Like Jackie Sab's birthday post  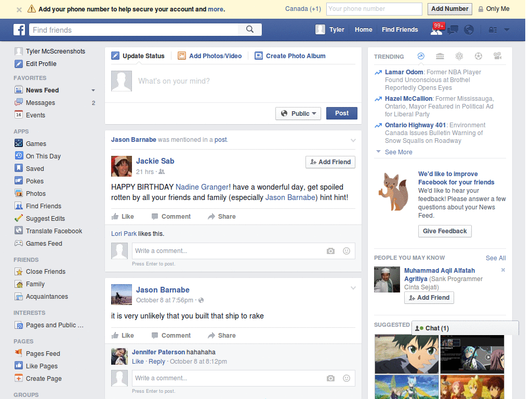pos(123,217)
